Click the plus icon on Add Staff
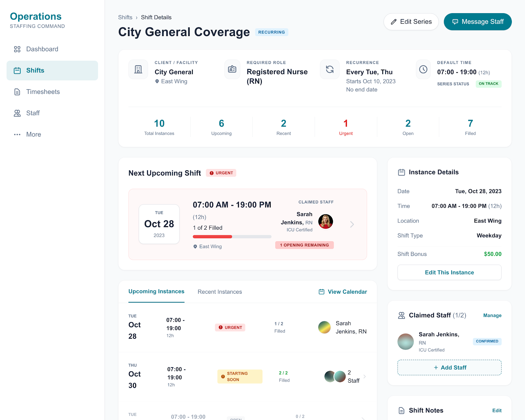 pos(436,367)
